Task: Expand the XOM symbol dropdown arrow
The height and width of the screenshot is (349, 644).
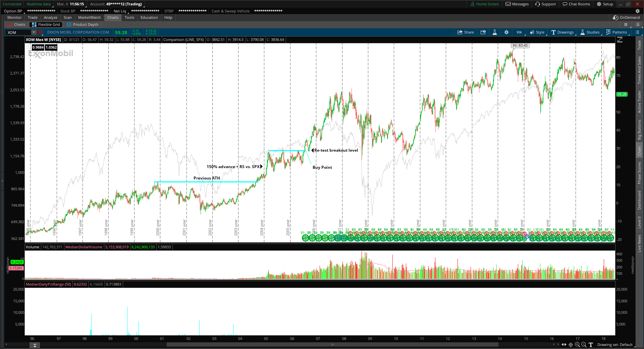Action: click(x=34, y=32)
